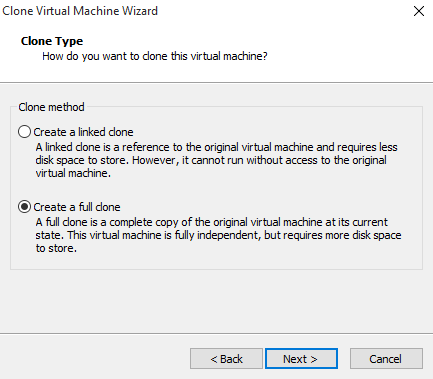Screen dimensions: 433x379
Task: Click the 'Create a linked clone' label
Action: pos(83,132)
